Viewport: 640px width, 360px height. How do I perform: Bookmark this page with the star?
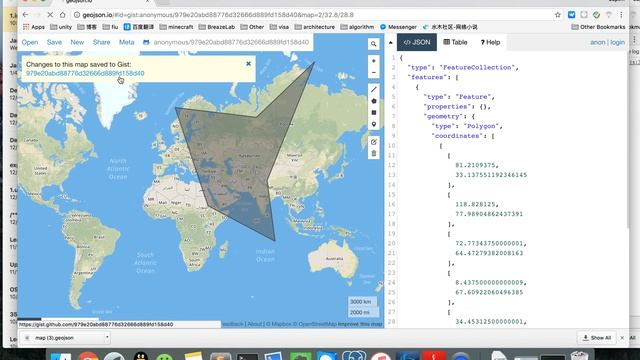pyautogui.click(x=558, y=15)
